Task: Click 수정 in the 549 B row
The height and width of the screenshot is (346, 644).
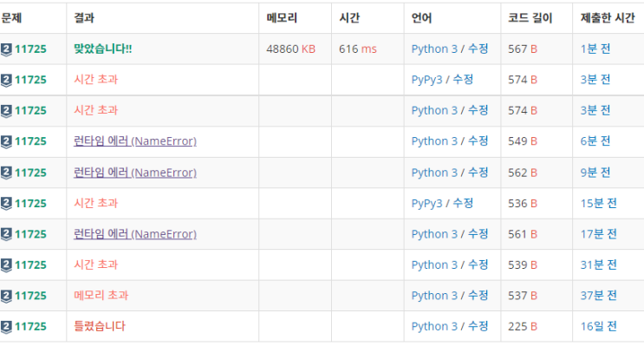Action: click(478, 141)
